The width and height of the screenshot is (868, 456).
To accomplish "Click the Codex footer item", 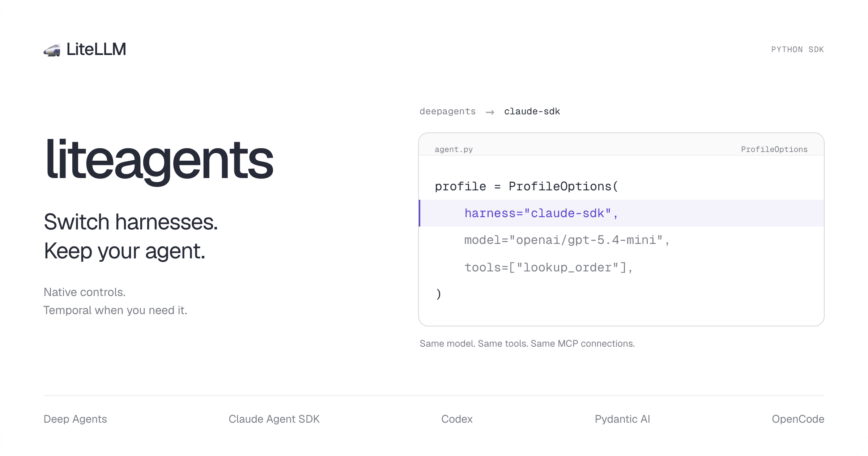I will click(x=457, y=419).
